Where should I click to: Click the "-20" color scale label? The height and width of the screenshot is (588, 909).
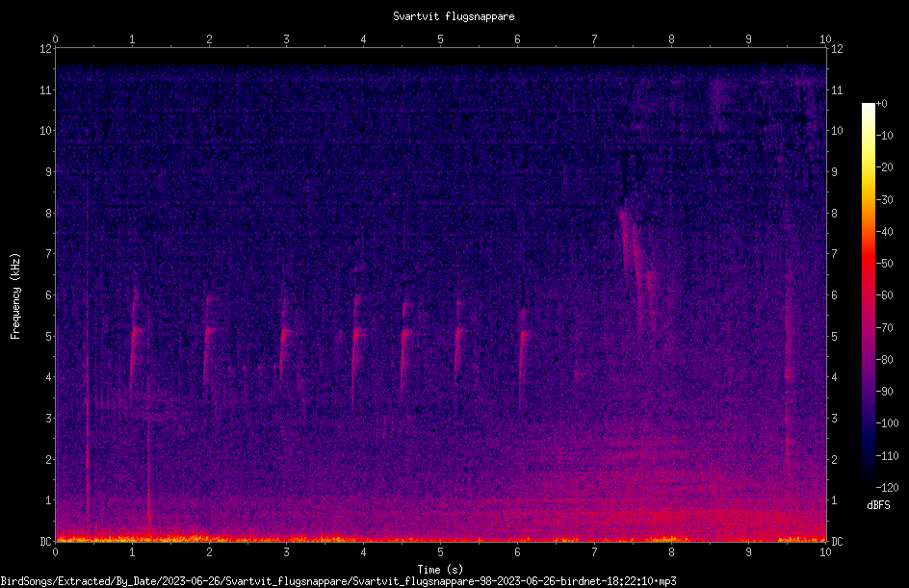(x=885, y=167)
